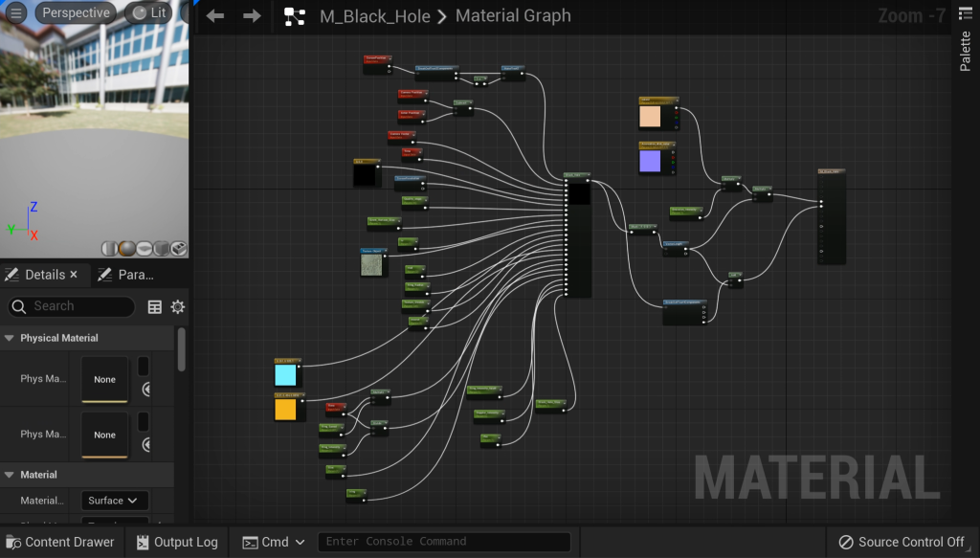The image size is (980, 558).
Task: Open the Details panel settings gear
Action: (x=177, y=306)
